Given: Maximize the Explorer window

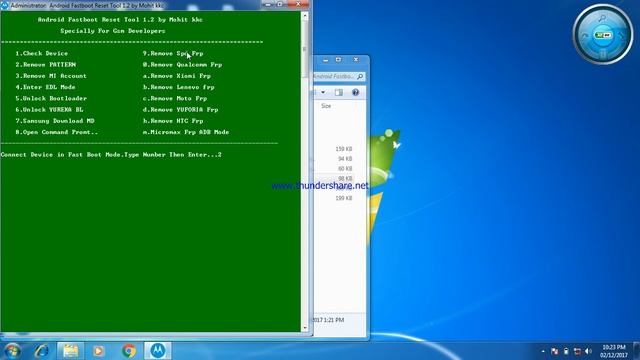Looking at the screenshot, I should (338, 60).
